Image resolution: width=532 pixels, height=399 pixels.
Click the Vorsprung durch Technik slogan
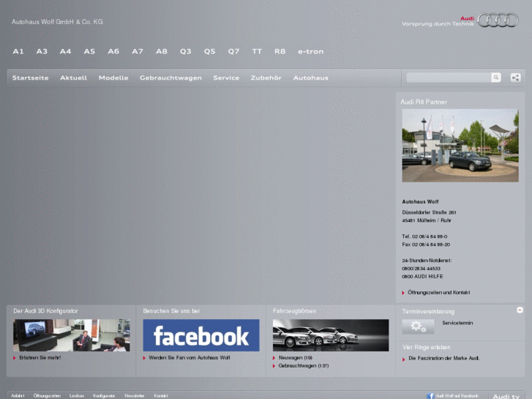438,23
